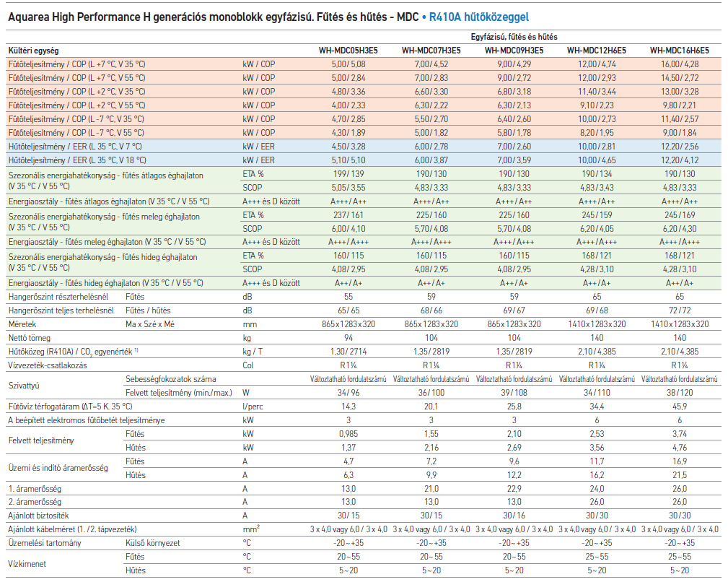Click '2. áramerősség' row label
This screenshot has width=728, height=582.
pos(35,502)
